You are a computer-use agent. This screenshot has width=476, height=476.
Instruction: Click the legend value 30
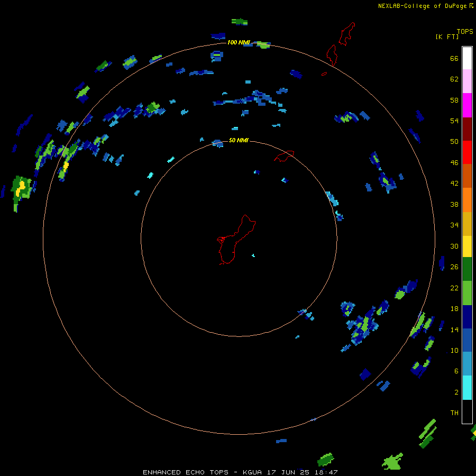pyautogui.click(x=454, y=246)
